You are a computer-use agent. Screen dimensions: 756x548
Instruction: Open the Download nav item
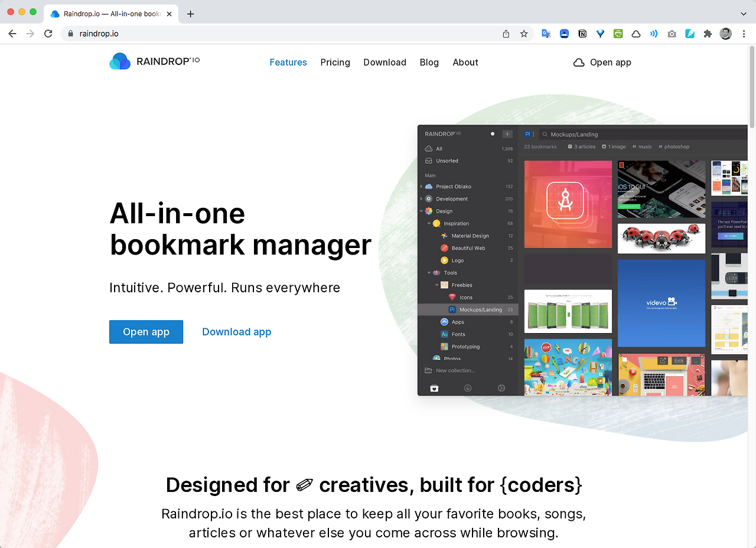point(385,62)
